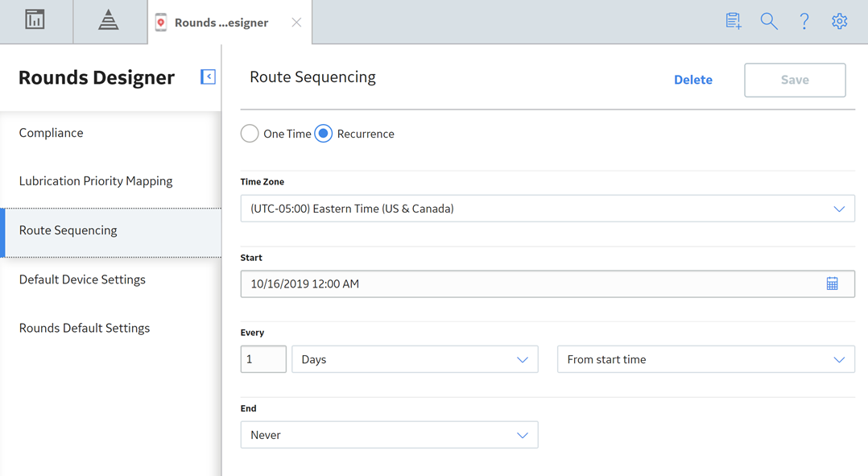
Task: Open settings gear icon
Action: [x=839, y=21]
